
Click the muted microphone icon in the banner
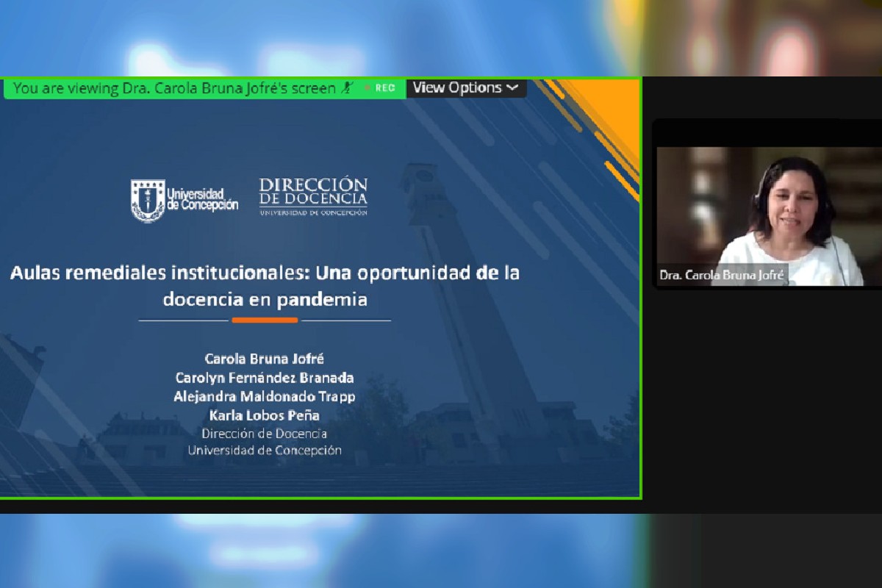pos(348,87)
